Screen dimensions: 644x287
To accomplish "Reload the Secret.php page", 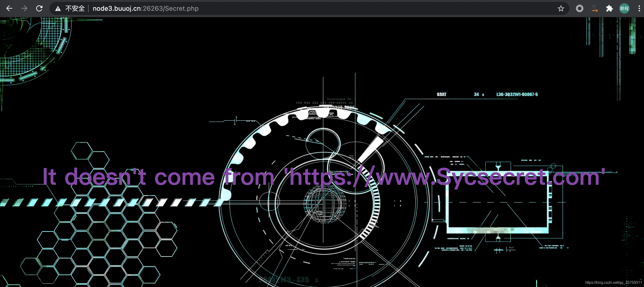I will pos(39,8).
